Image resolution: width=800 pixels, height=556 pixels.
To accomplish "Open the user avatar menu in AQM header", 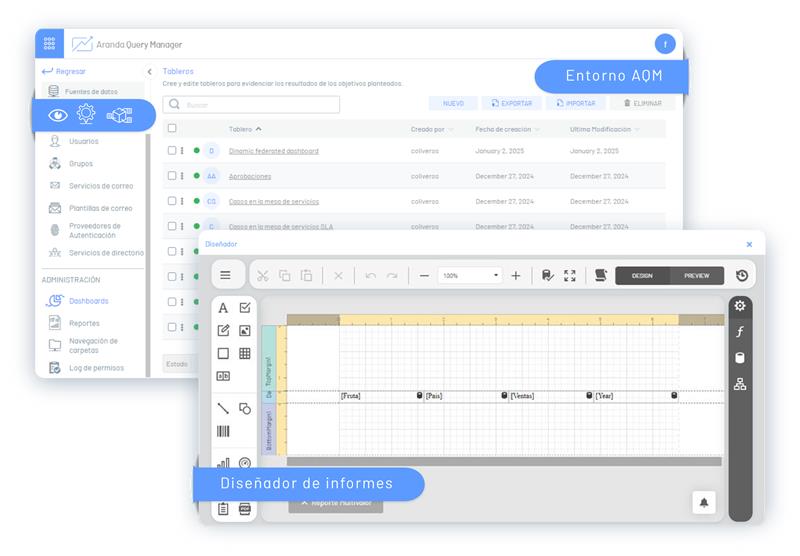I will (665, 44).
